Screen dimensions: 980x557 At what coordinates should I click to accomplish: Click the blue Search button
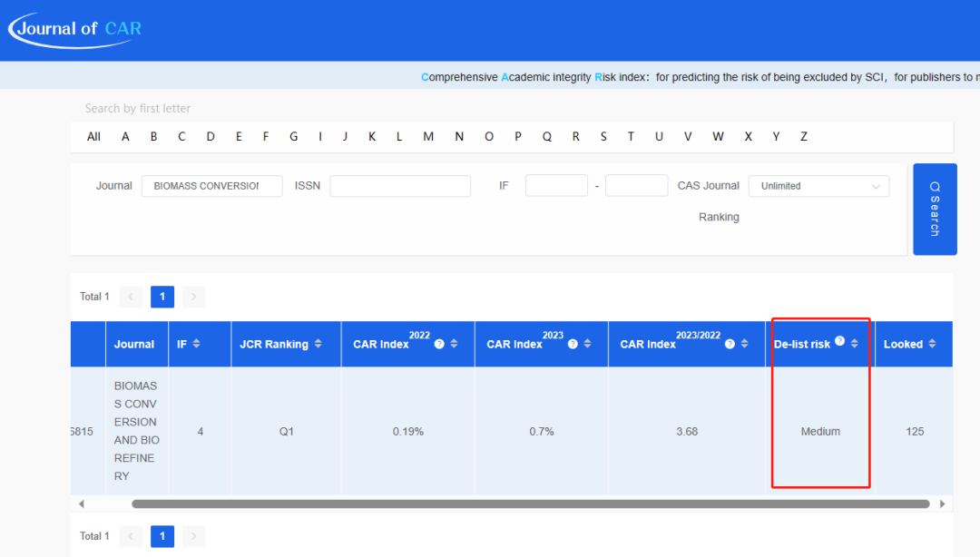coord(935,209)
